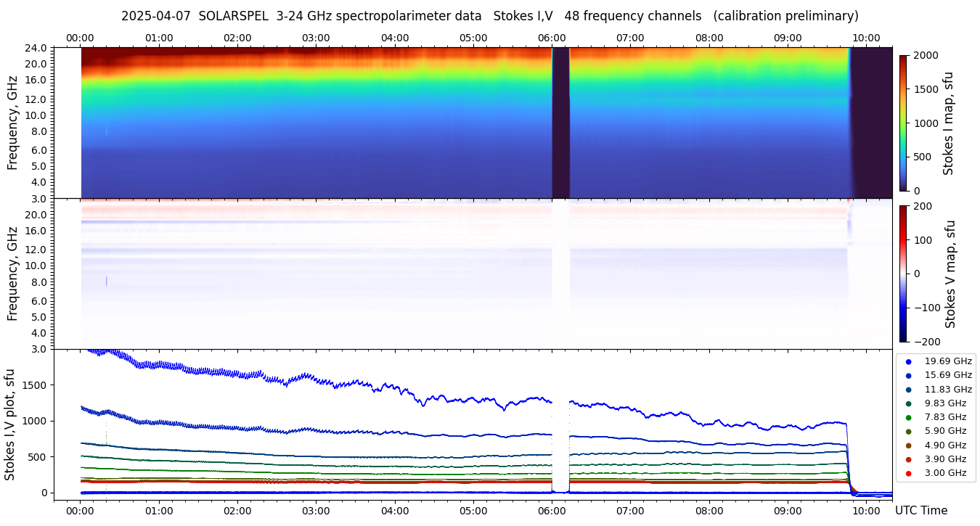Select the red 3.00 GHz legend dot
Viewport: 980px width, 526px height.
click(908, 474)
